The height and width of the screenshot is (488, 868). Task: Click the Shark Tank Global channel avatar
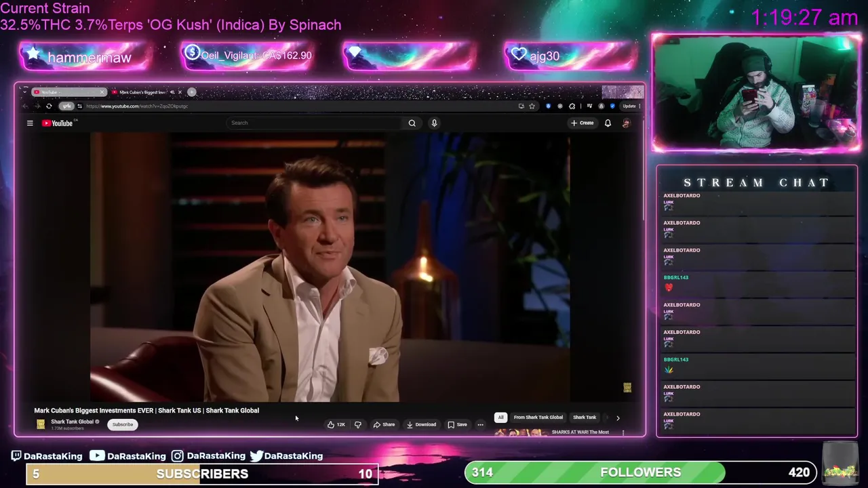pyautogui.click(x=41, y=424)
